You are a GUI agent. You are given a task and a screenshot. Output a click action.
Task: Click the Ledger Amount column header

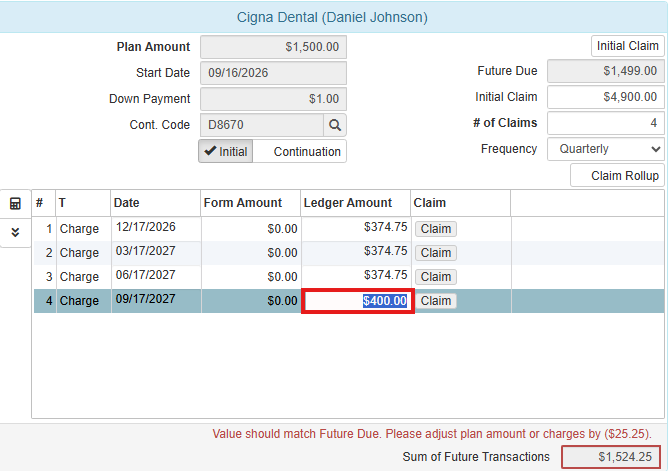coord(356,203)
